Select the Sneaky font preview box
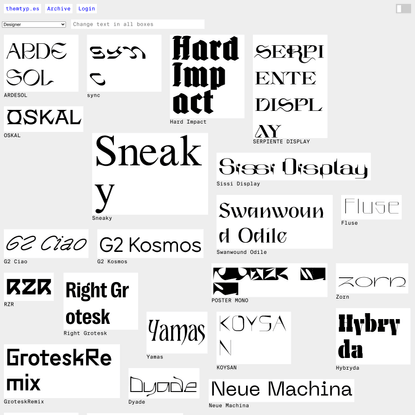 point(150,174)
